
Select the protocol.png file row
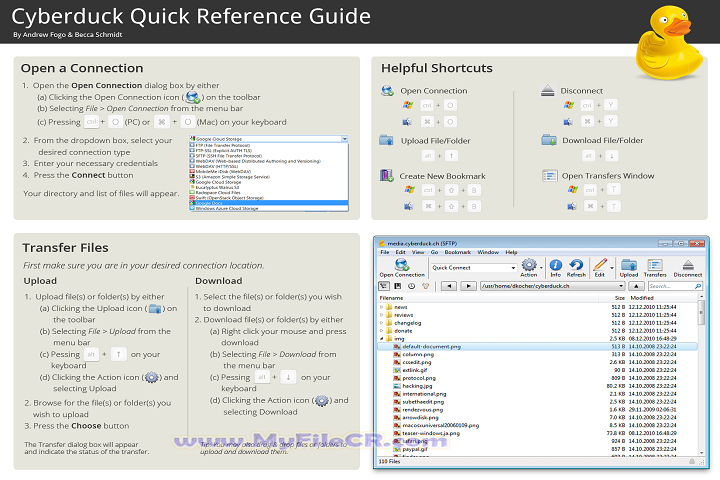(x=537, y=378)
